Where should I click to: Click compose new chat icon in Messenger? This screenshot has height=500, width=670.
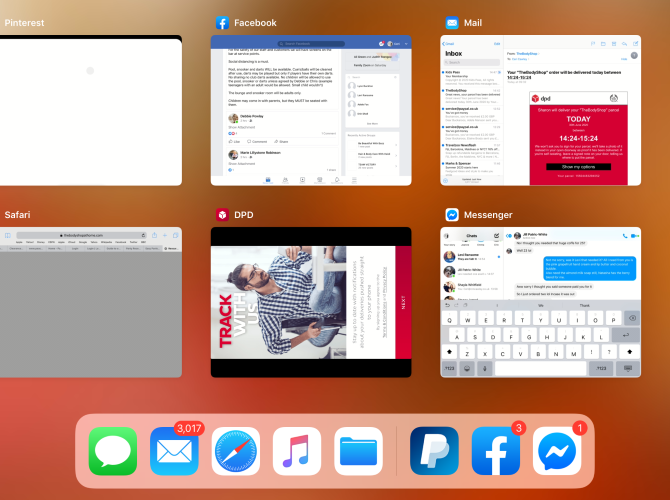click(496, 235)
